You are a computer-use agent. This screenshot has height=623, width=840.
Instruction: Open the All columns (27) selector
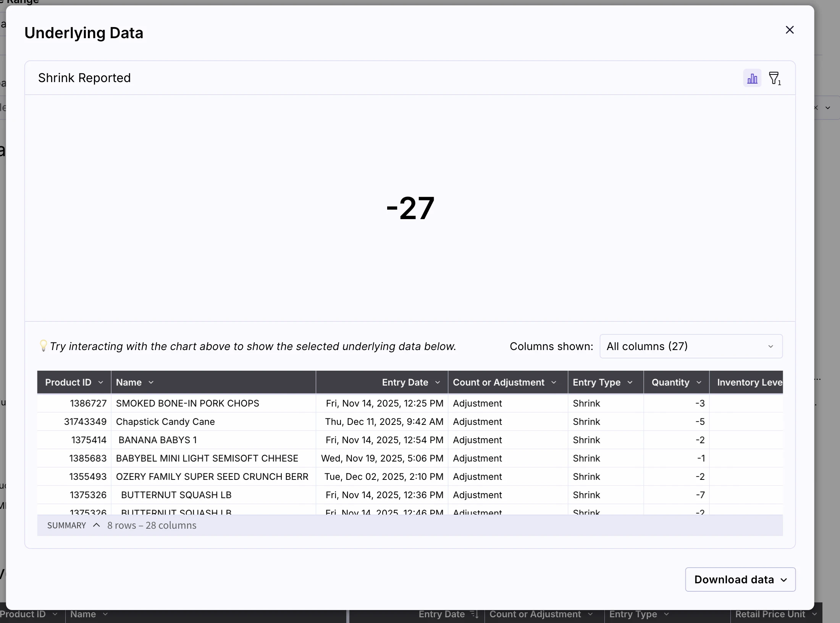[690, 346]
